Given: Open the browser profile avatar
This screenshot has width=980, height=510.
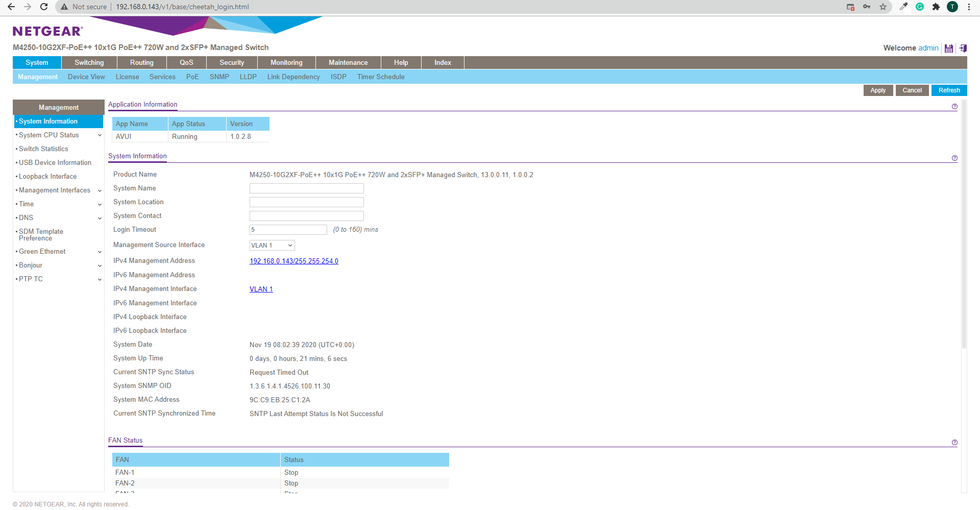Looking at the screenshot, I should coord(952,7).
